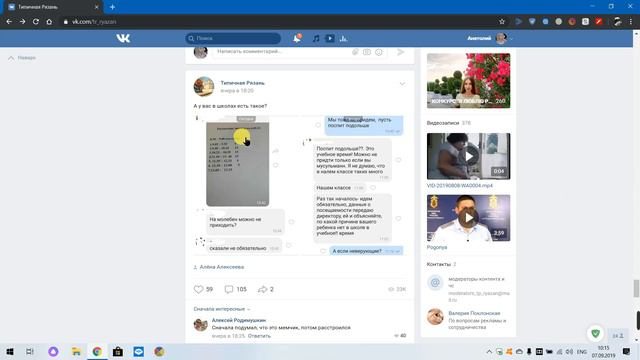Open the Chrome three-dot menu
640x360 pixels.
point(631,22)
